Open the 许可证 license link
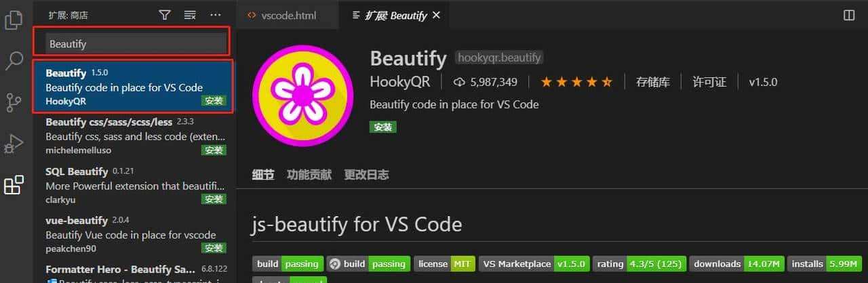 [709, 82]
